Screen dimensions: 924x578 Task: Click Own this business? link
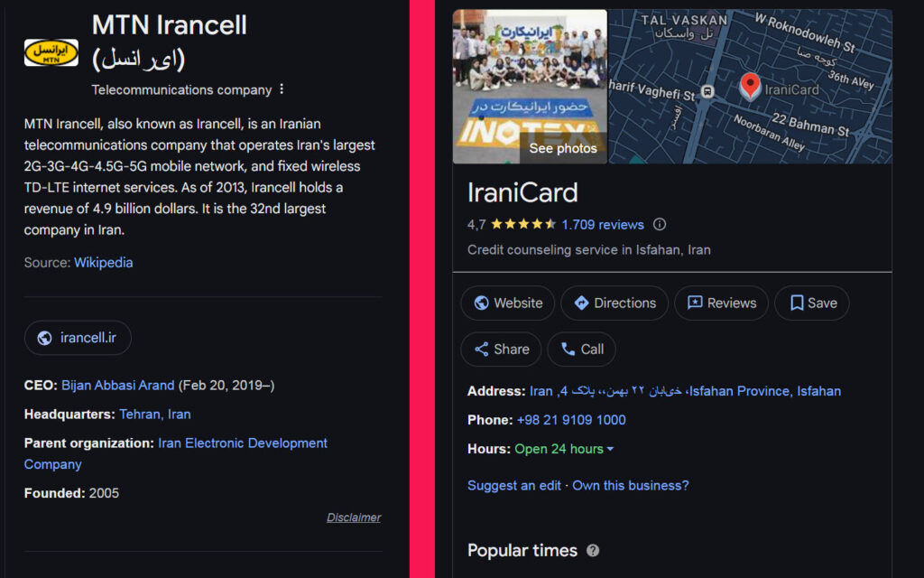(631, 485)
